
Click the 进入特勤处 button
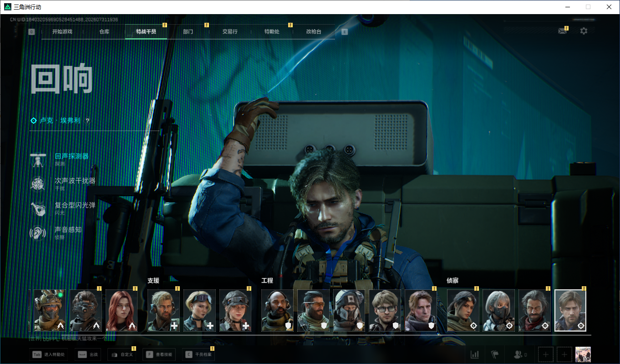pos(48,354)
